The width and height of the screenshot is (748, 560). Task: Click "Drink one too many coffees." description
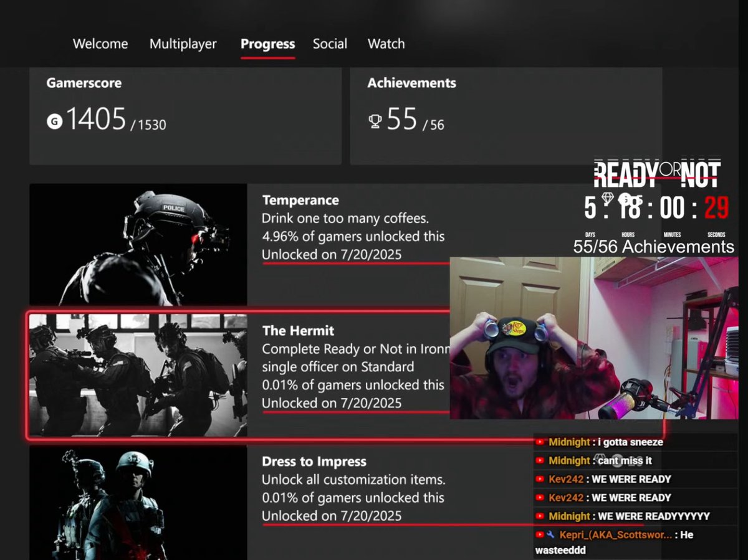click(345, 219)
